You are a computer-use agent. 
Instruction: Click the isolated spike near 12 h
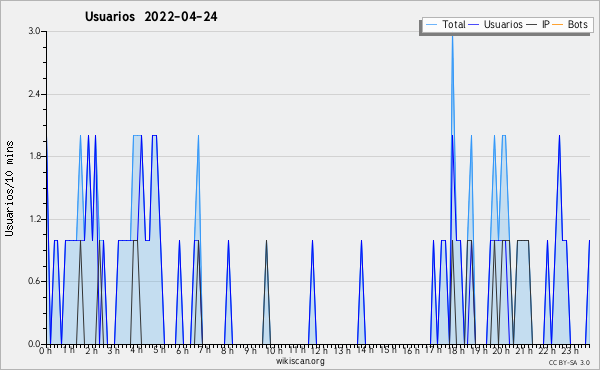(x=313, y=293)
